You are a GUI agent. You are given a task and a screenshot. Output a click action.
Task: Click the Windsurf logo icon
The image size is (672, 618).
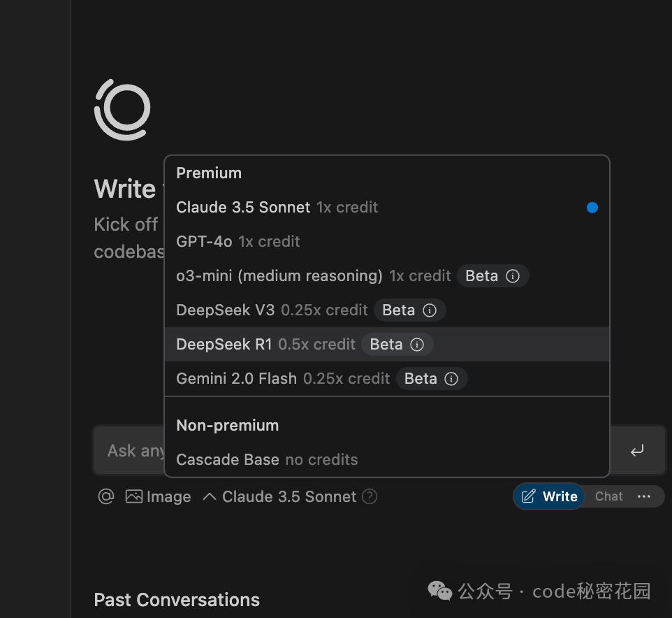[122, 110]
